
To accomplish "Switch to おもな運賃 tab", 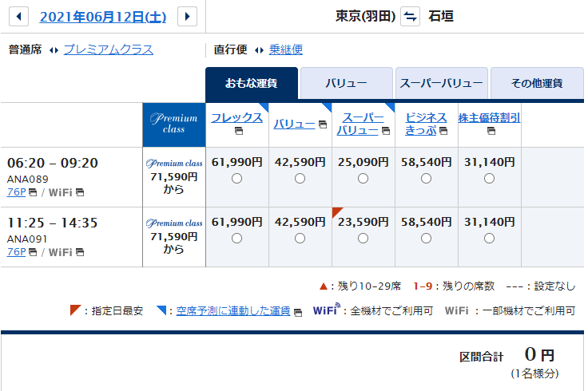I will [x=251, y=83].
